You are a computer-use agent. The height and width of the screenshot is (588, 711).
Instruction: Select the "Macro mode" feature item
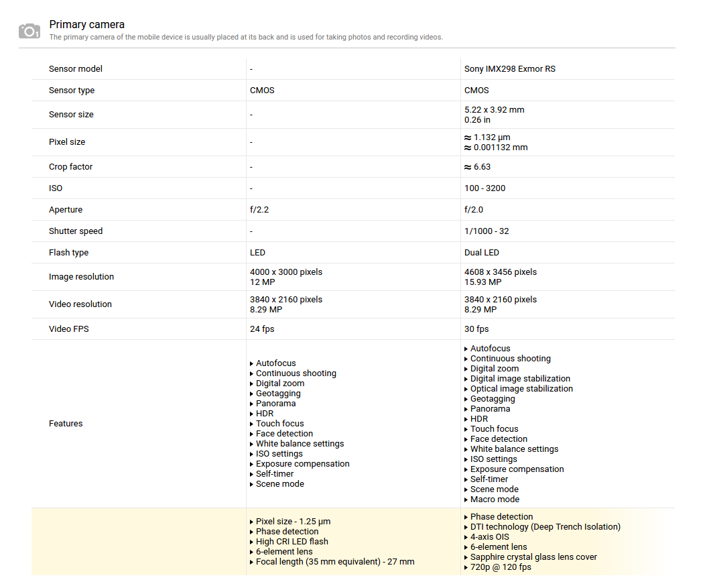coord(495,499)
